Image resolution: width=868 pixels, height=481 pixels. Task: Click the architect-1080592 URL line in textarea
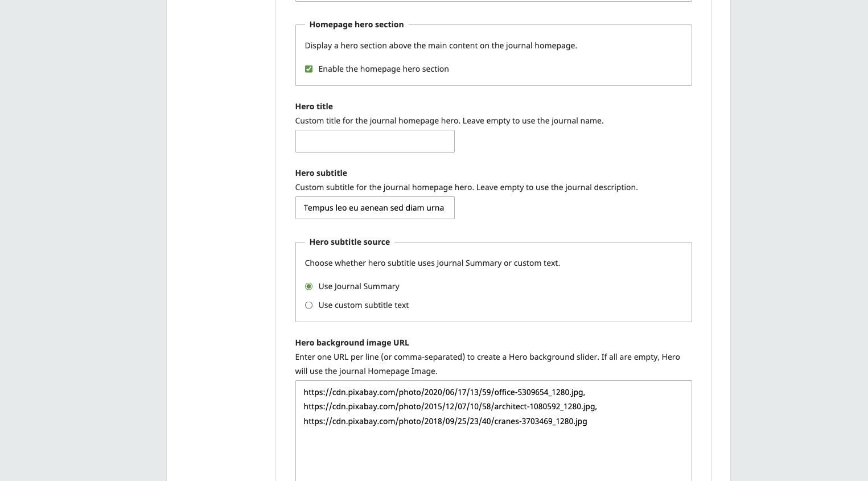pyautogui.click(x=450, y=406)
